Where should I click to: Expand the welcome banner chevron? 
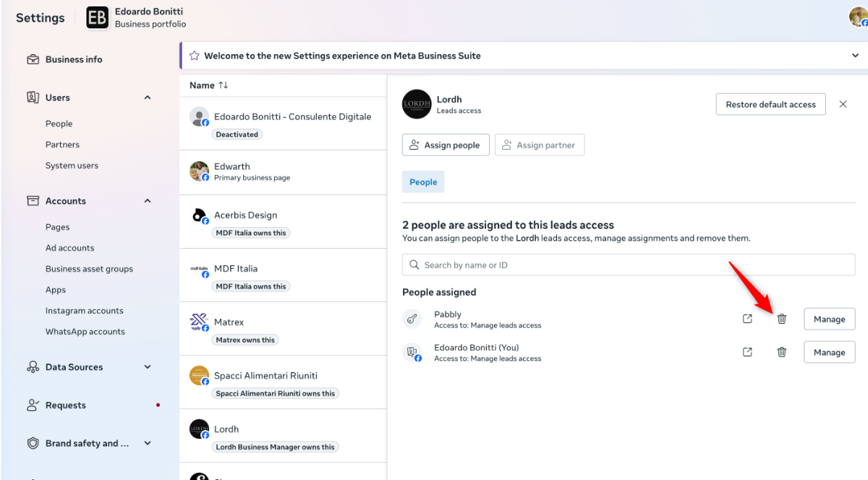click(856, 56)
